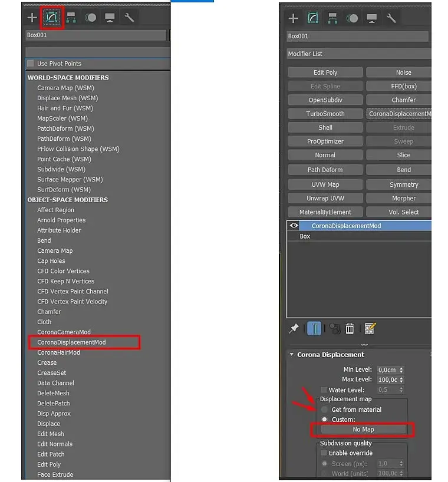This screenshot has height=482, width=448.
Task: Click Min Level spinner arrows
Action: tap(401, 370)
